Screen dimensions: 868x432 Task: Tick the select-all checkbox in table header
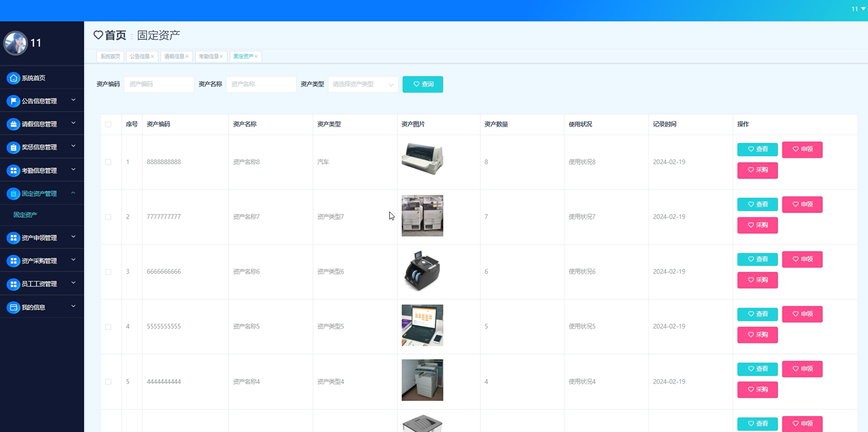tap(108, 125)
